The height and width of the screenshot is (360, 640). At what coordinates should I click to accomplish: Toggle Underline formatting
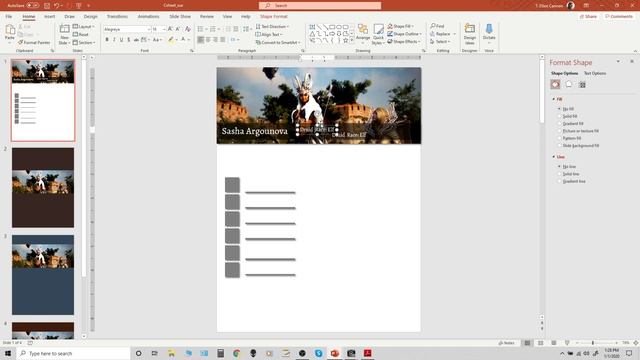pos(122,40)
